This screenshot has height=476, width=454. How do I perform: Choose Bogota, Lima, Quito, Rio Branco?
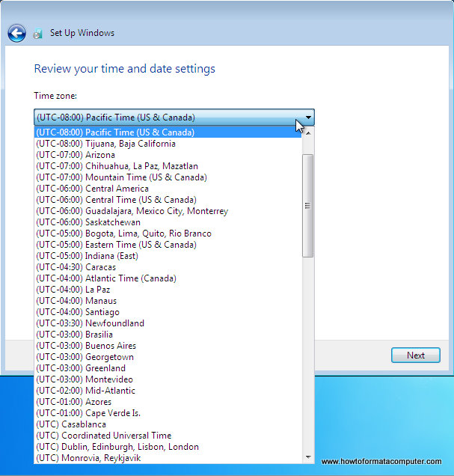[168, 234]
